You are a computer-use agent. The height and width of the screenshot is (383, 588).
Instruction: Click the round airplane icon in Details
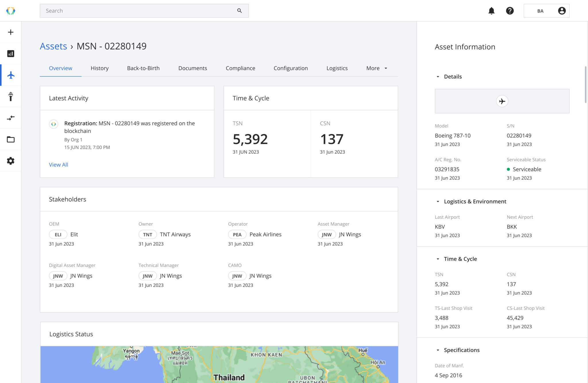(x=502, y=101)
